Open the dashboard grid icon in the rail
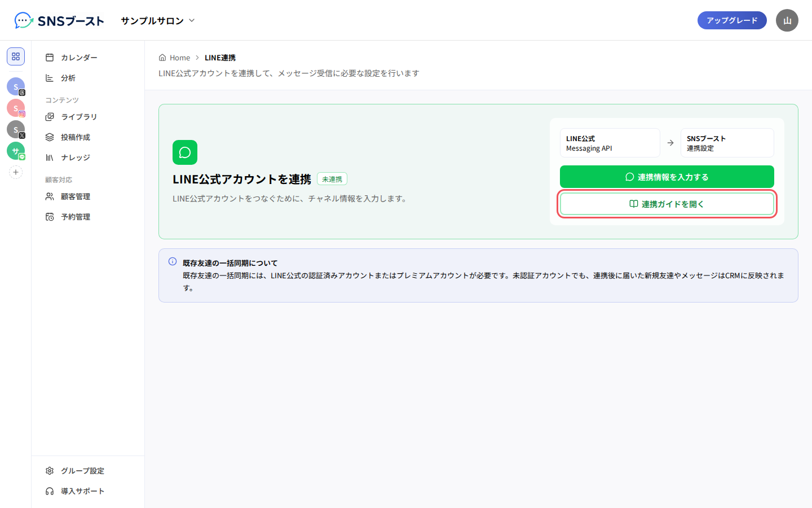812x508 pixels. (x=16, y=56)
